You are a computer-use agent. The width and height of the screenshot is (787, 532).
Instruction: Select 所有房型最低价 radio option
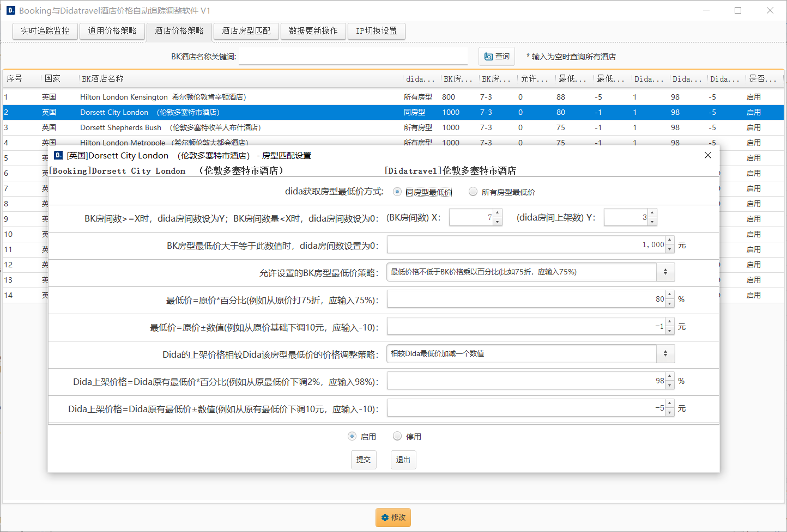coord(473,192)
